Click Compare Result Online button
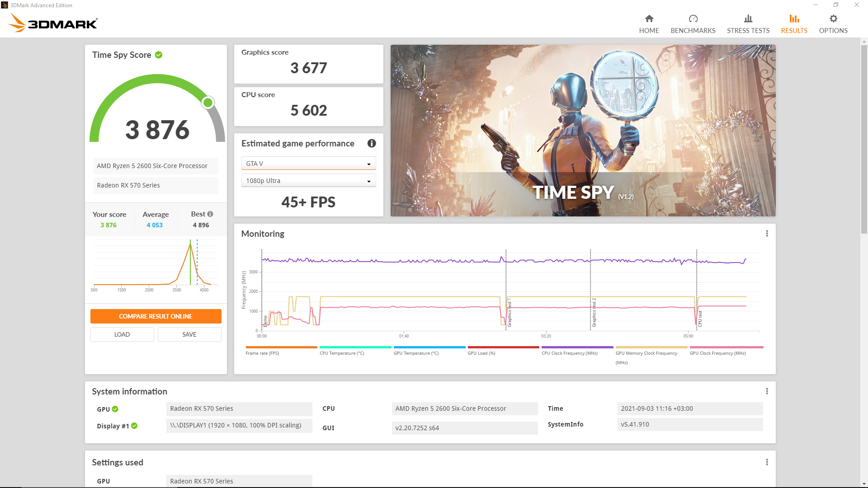868x488 pixels. click(x=156, y=316)
